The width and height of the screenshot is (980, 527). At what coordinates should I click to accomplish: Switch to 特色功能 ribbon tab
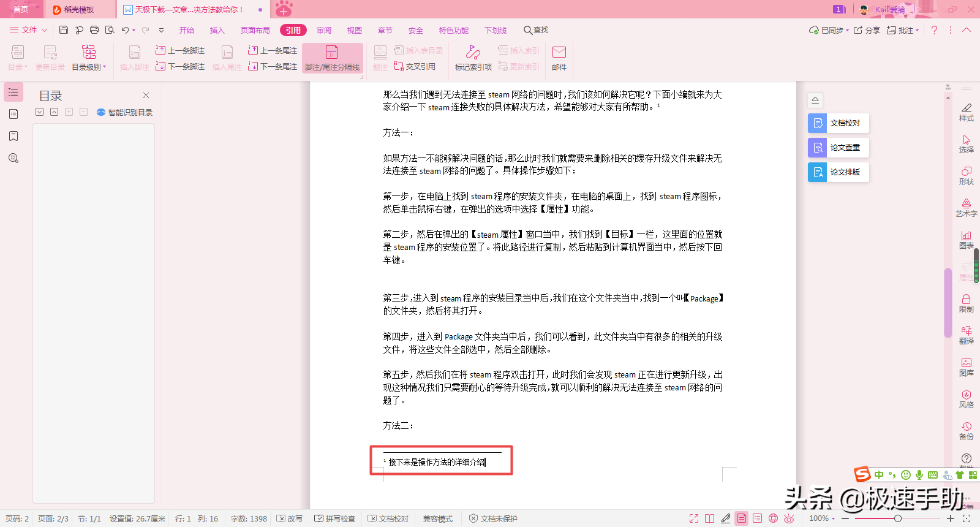(454, 30)
